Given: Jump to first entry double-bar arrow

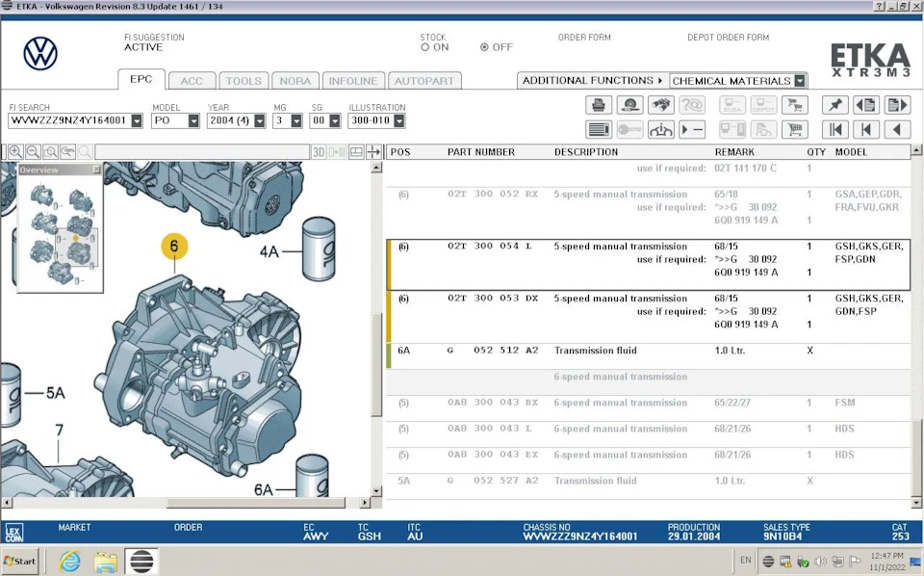Looking at the screenshot, I should pos(835,129).
